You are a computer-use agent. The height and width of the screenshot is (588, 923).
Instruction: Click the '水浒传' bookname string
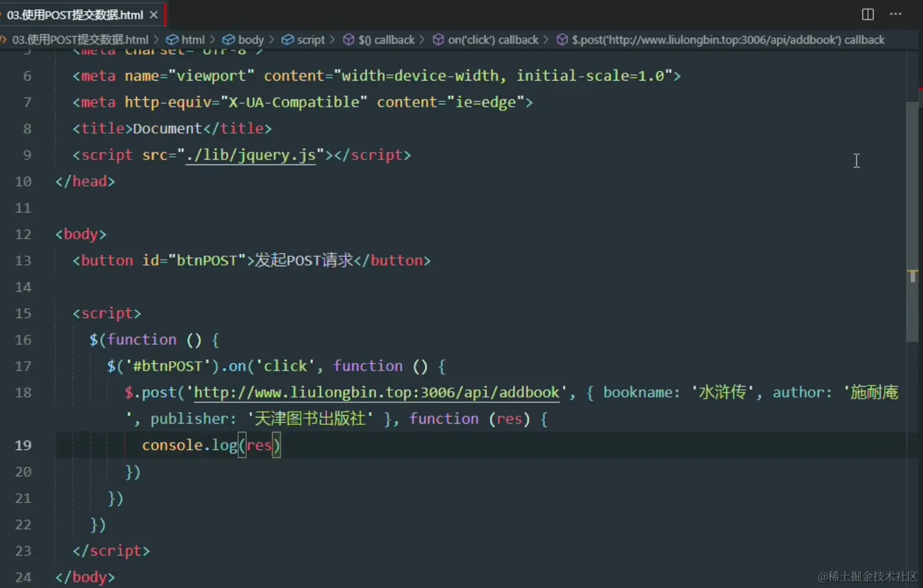click(x=723, y=392)
